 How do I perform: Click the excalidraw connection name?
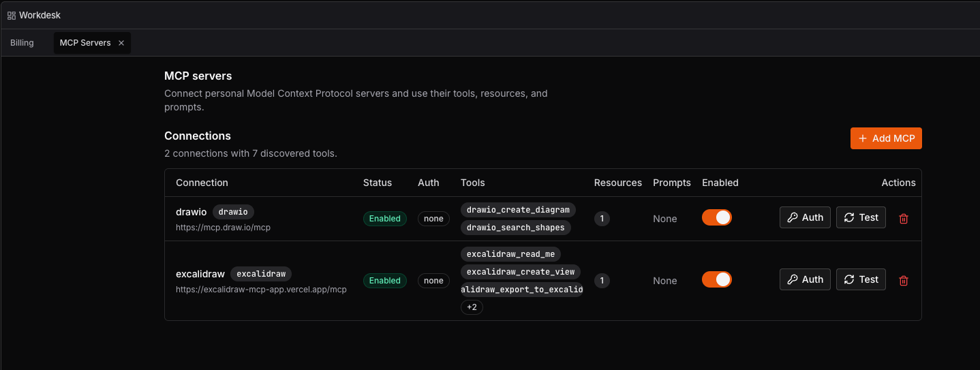pos(200,274)
